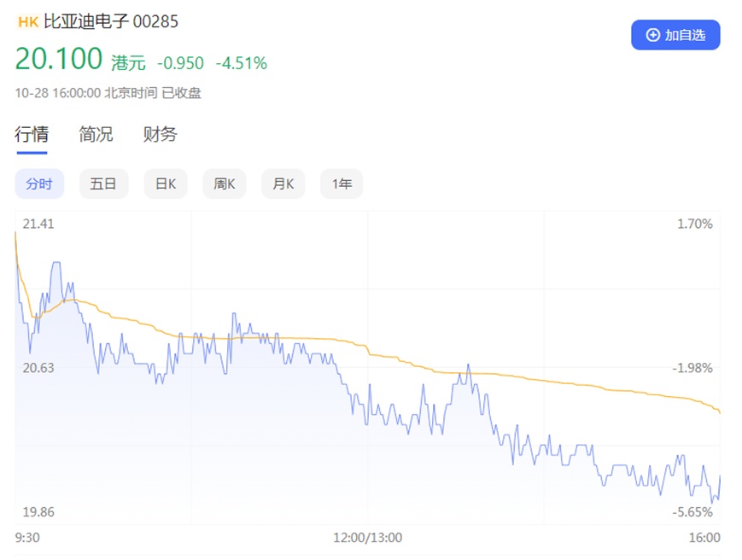Select the 五日 chart period
The height and width of the screenshot is (560, 742).
[103, 184]
